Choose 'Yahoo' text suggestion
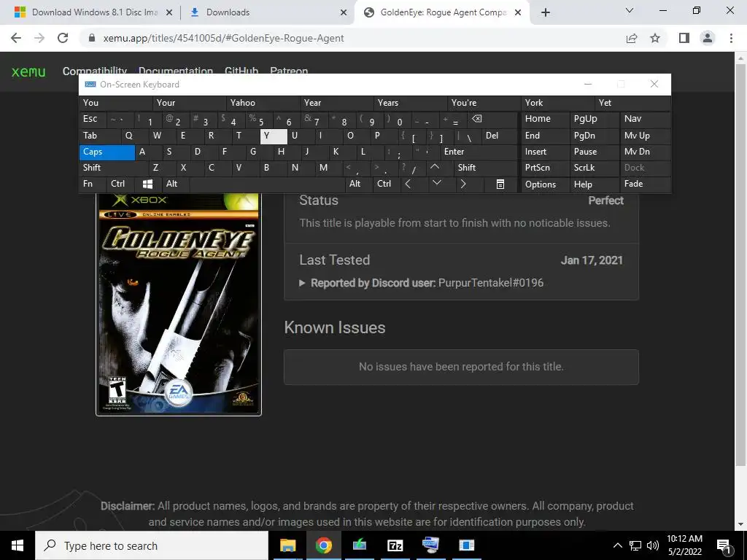The image size is (747, 560). (x=263, y=103)
